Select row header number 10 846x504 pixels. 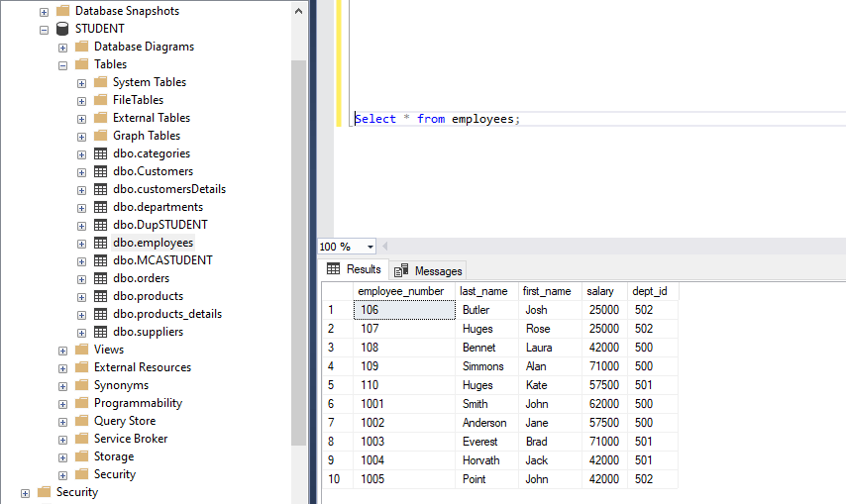[x=338, y=479]
